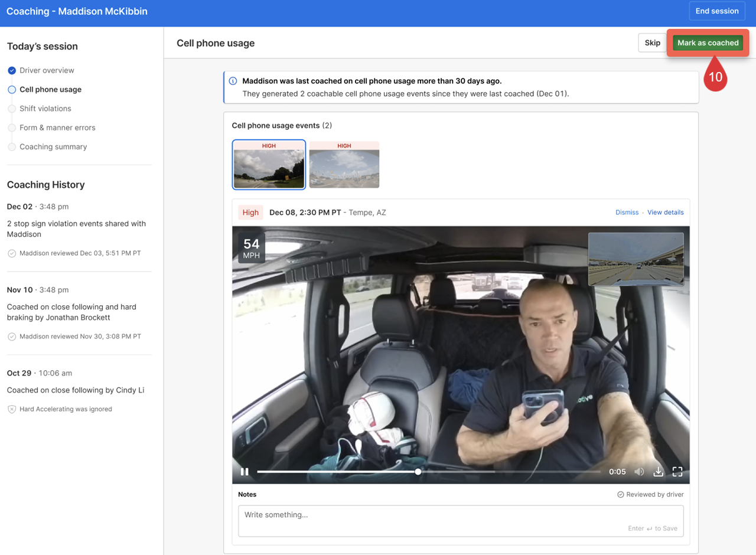Dismiss the high severity event

click(x=627, y=213)
